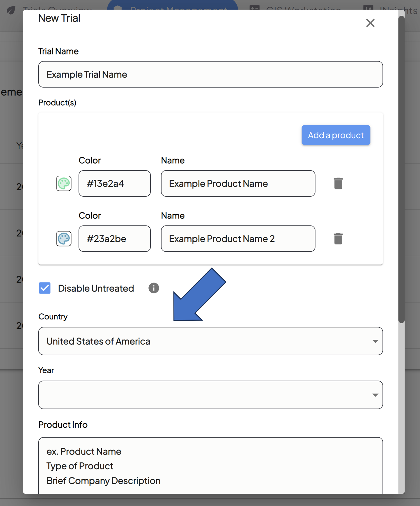Edit the first product's Name field
This screenshot has width=420, height=506.
(x=238, y=184)
